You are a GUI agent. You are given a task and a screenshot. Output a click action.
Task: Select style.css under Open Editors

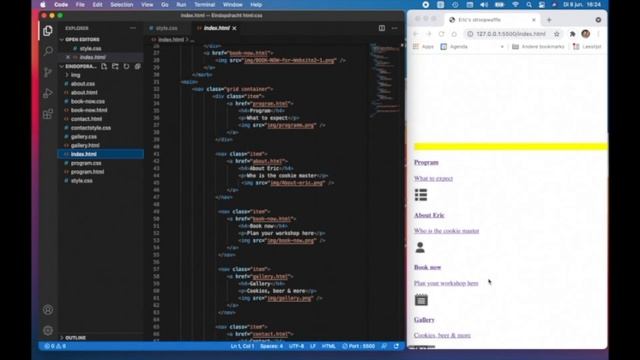point(90,48)
